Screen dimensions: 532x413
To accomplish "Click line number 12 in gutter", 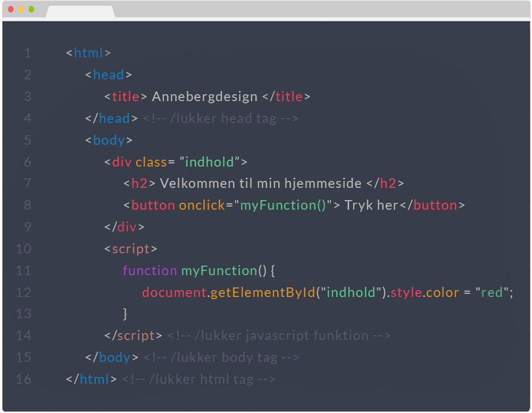I will tap(23, 293).
